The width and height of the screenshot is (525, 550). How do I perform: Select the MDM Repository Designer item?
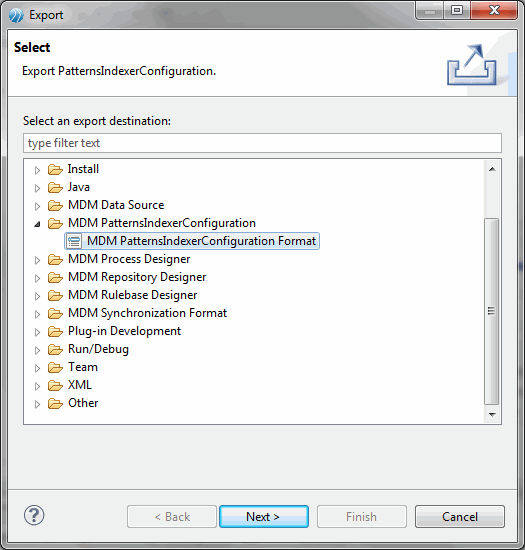coord(137,277)
